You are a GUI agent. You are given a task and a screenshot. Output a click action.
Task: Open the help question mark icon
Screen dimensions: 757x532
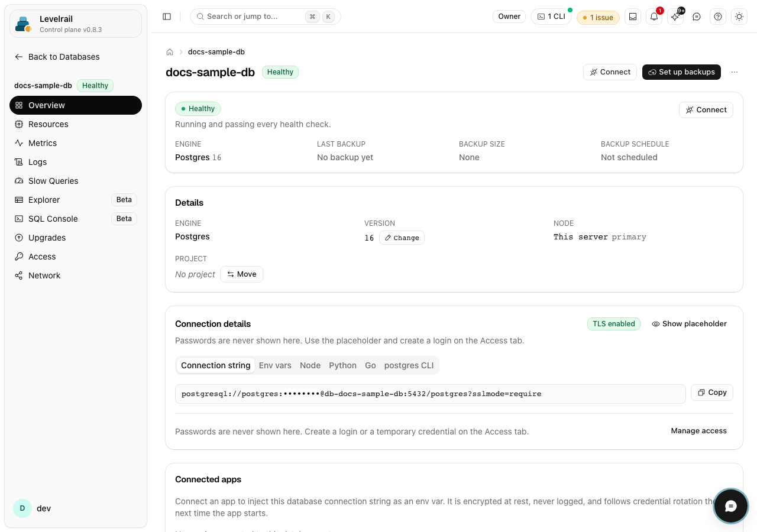click(x=718, y=17)
